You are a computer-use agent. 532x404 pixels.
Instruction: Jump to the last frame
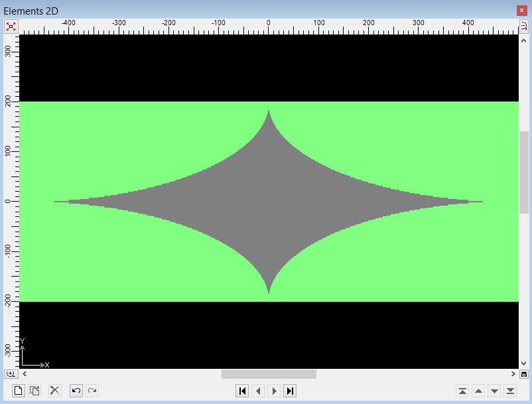290,391
